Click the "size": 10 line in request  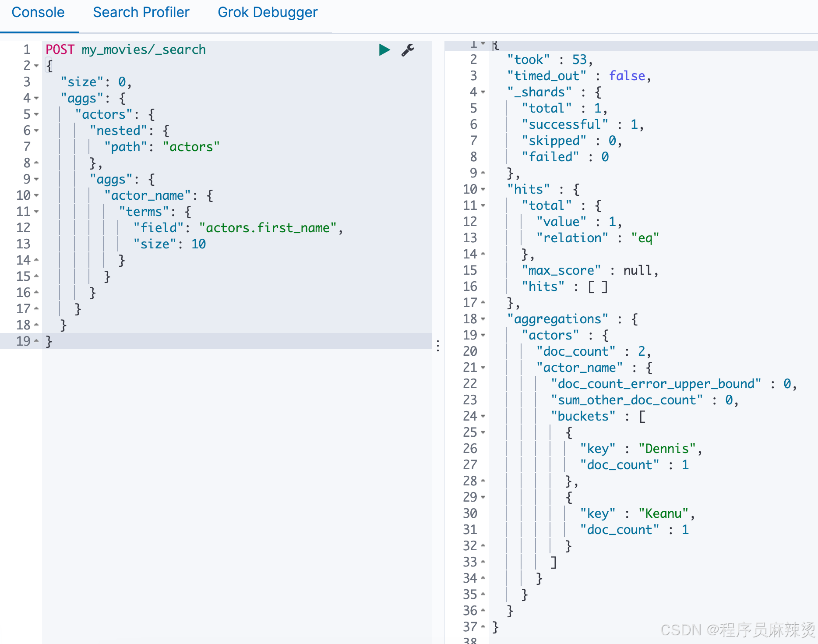coord(169,244)
